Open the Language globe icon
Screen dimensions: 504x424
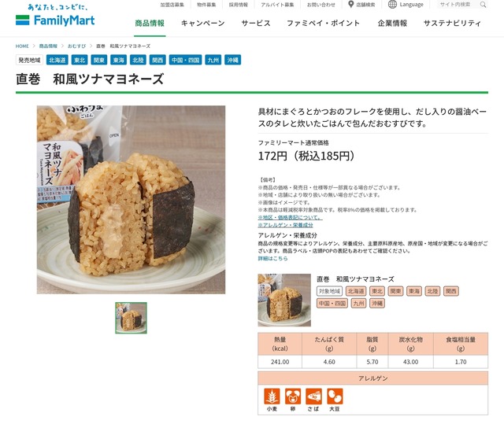392,5
